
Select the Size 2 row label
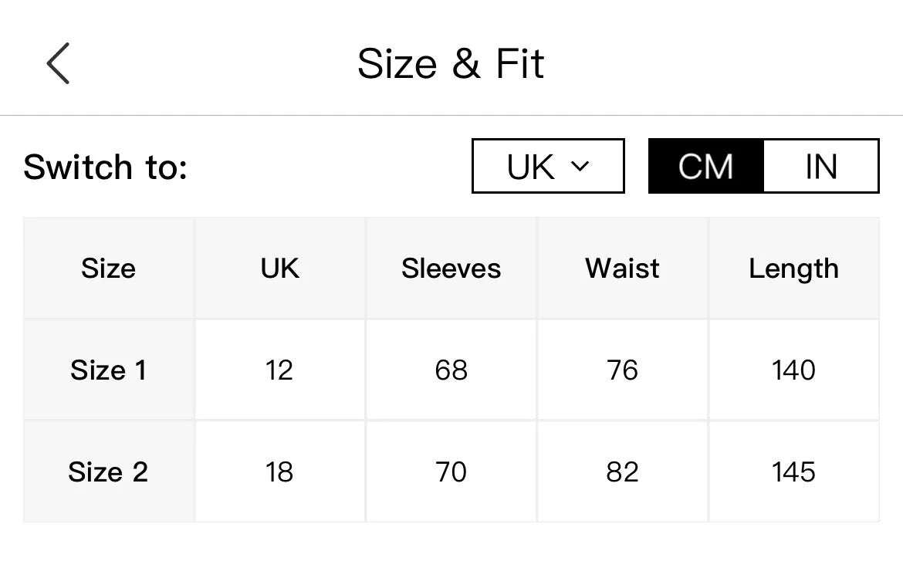(x=108, y=471)
